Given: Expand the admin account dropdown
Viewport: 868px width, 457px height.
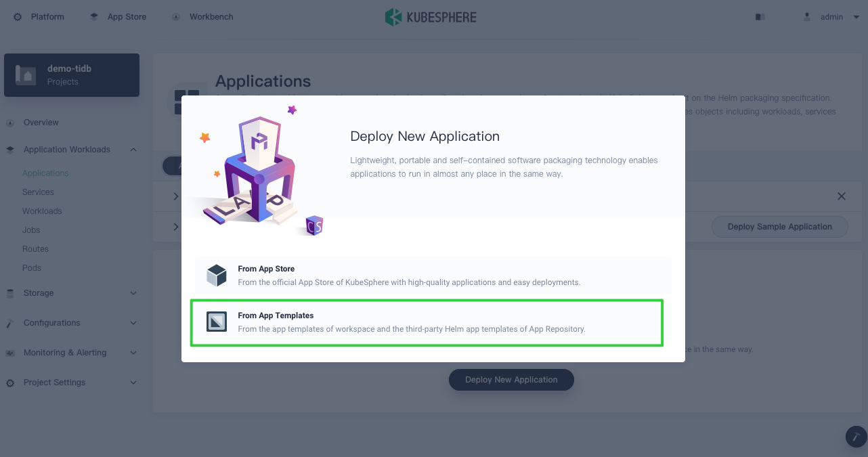Looking at the screenshot, I should tap(856, 16).
